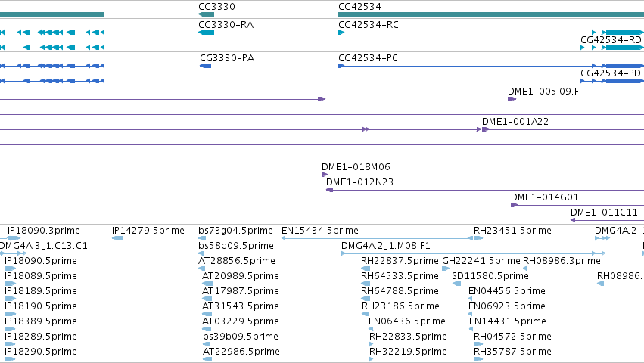The image size is (644, 363).
Task: Select the CG42534-PC label
Action: 368,58
